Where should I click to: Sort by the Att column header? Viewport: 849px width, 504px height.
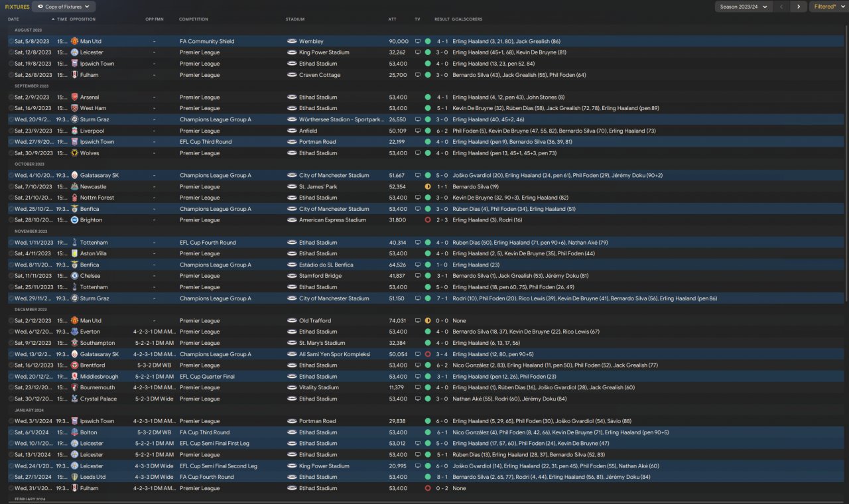[393, 19]
